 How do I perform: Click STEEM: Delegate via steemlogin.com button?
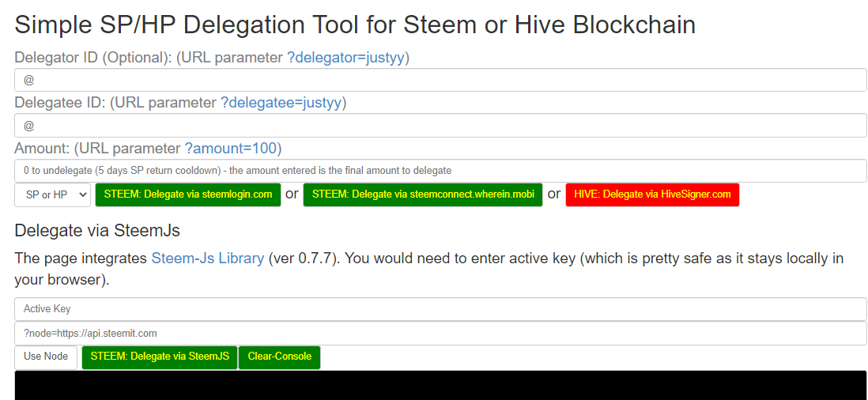click(188, 194)
